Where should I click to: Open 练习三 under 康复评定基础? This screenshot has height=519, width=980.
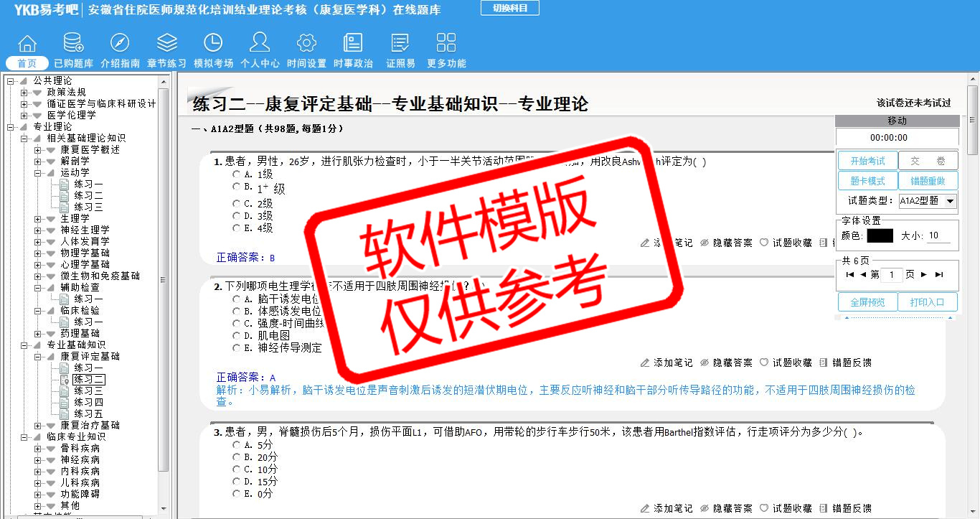click(88, 391)
